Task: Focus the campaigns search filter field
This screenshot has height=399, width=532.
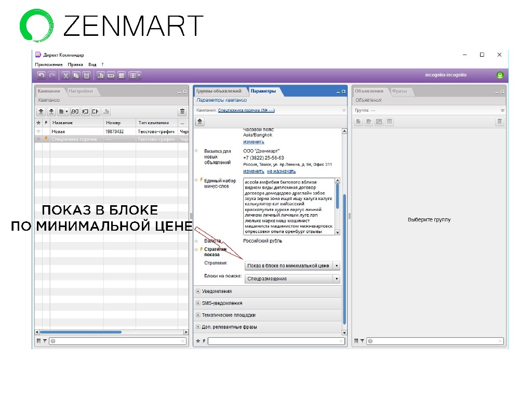Action: pos(118,341)
